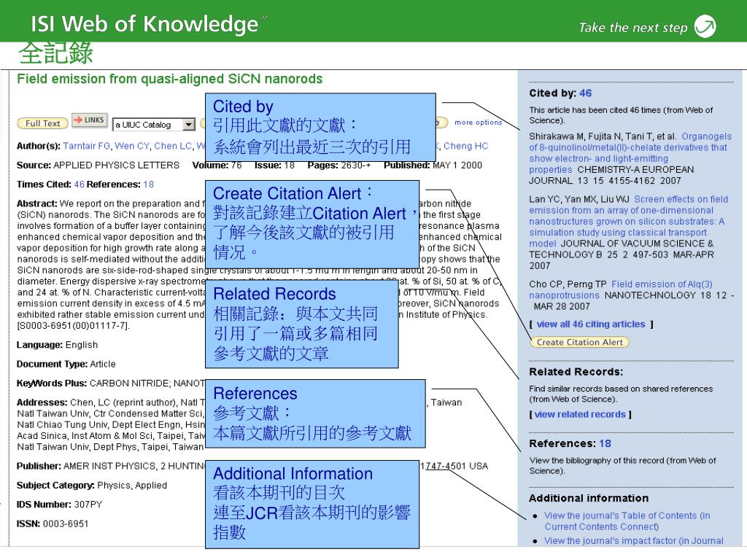The height and width of the screenshot is (560, 747).
Task: Click view related records link
Action: (x=580, y=414)
